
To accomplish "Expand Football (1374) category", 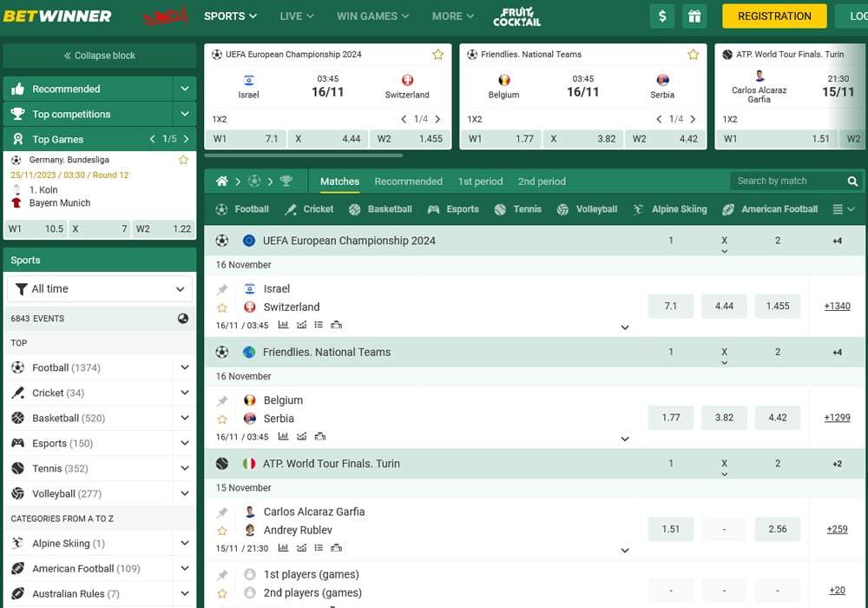I will click(184, 367).
